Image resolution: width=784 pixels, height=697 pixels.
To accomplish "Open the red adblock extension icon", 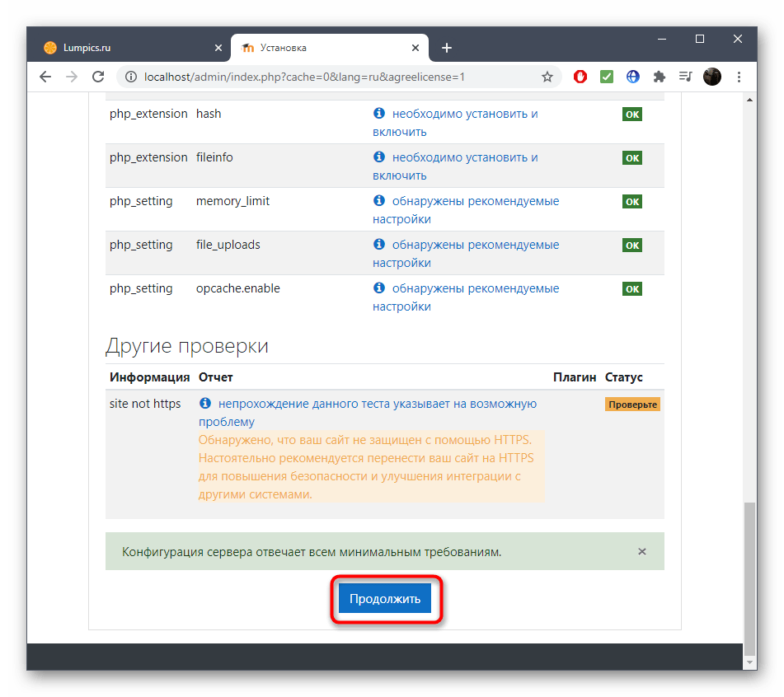I will (580, 77).
